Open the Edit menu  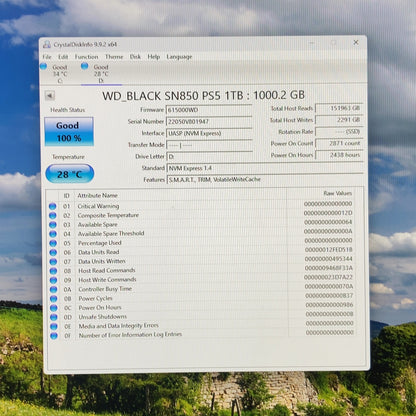pyautogui.click(x=63, y=57)
